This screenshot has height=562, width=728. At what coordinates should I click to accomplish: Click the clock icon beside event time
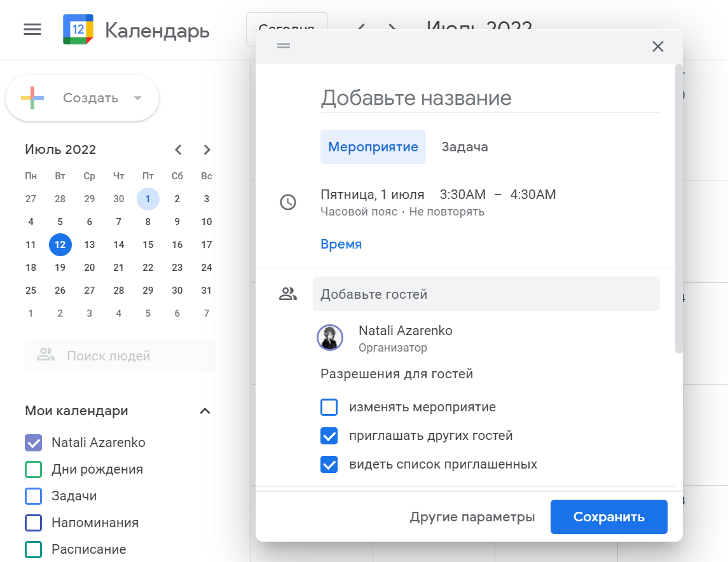(288, 202)
